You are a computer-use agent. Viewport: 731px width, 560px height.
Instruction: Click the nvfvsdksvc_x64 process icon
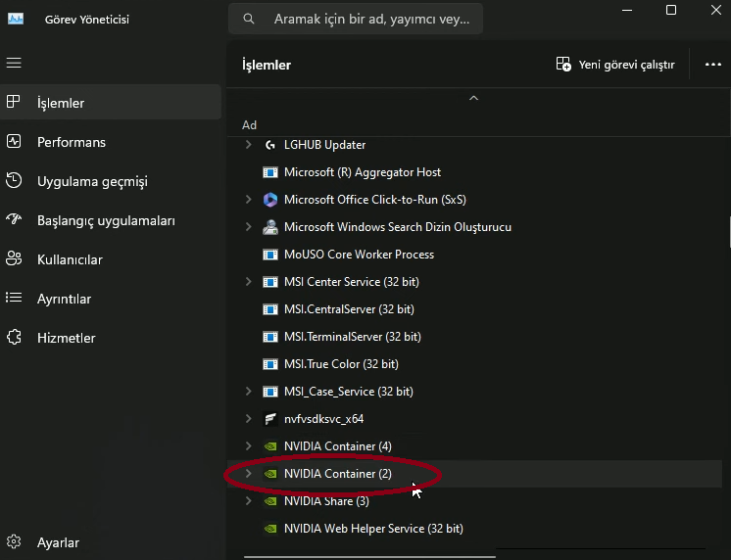pyautogui.click(x=270, y=419)
